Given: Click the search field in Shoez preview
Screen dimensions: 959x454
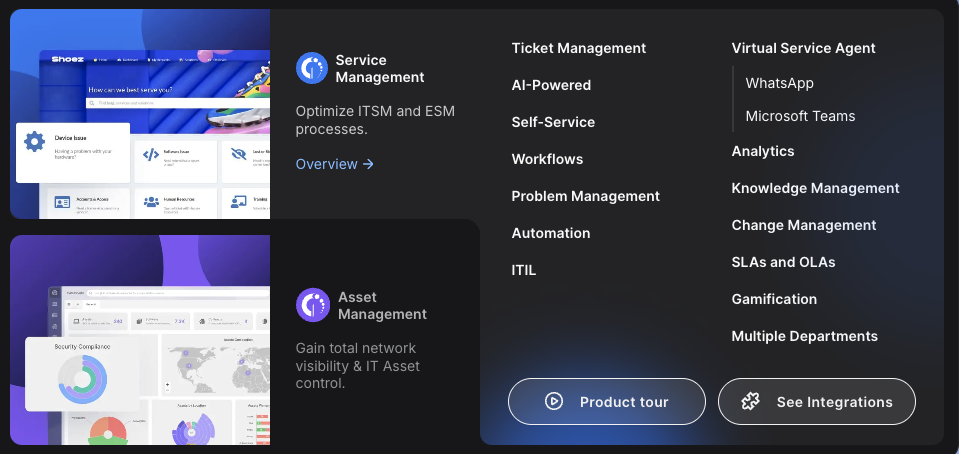Looking at the screenshot, I should [177, 103].
